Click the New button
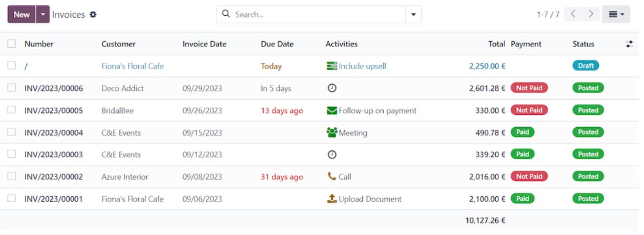Screen dimensions: 644x235 [21, 14]
